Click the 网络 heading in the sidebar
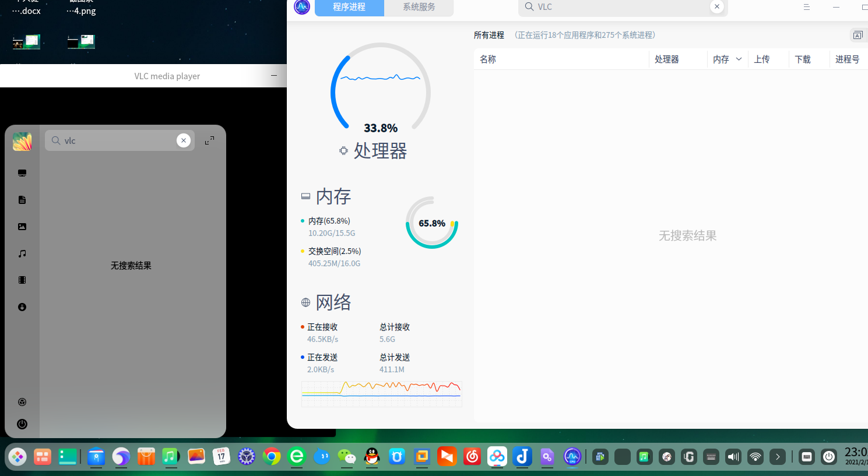The image size is (868, 476). pos(333,303)
